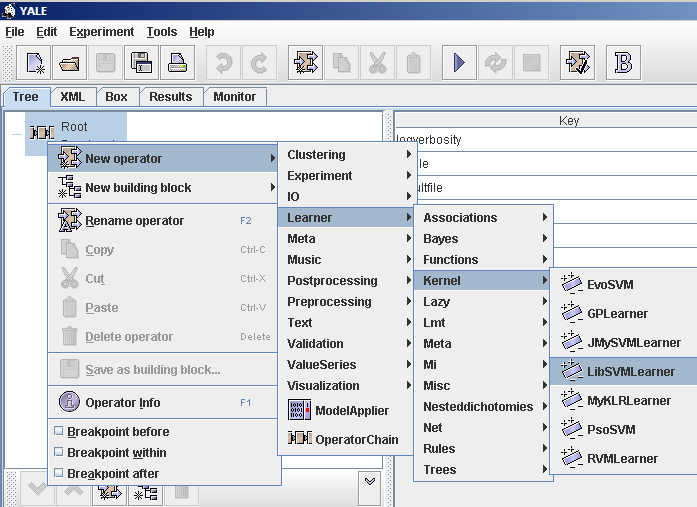697x507 pixels.
Task: Open the Net learner submenu
Action: tap(483, 427)
